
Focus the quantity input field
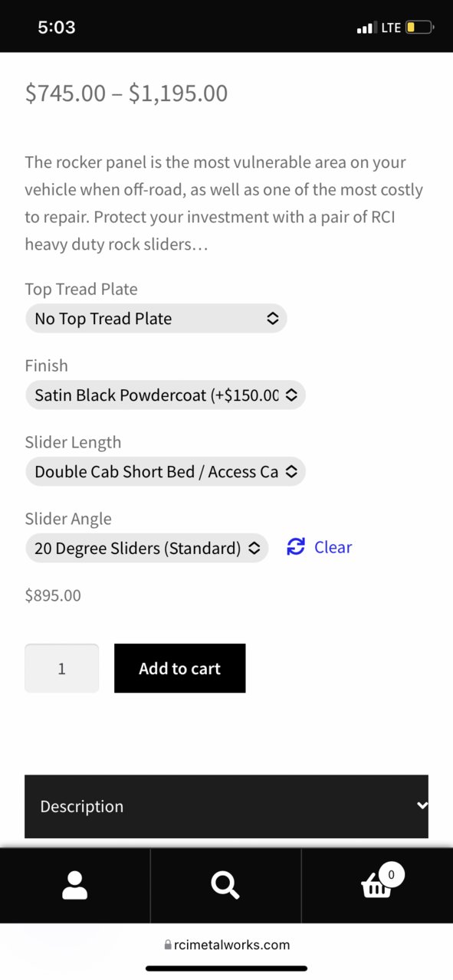tap(62, 668)
